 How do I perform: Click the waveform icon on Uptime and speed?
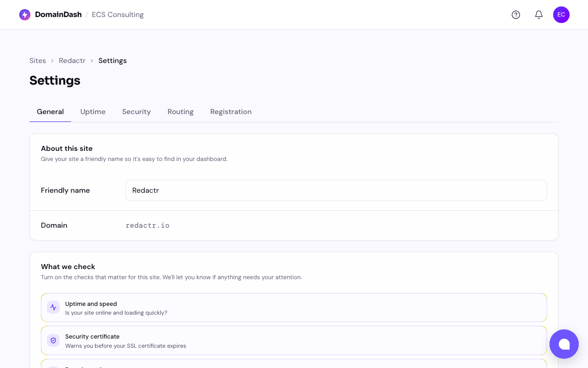pyautogui.click(x=53, y=307)
